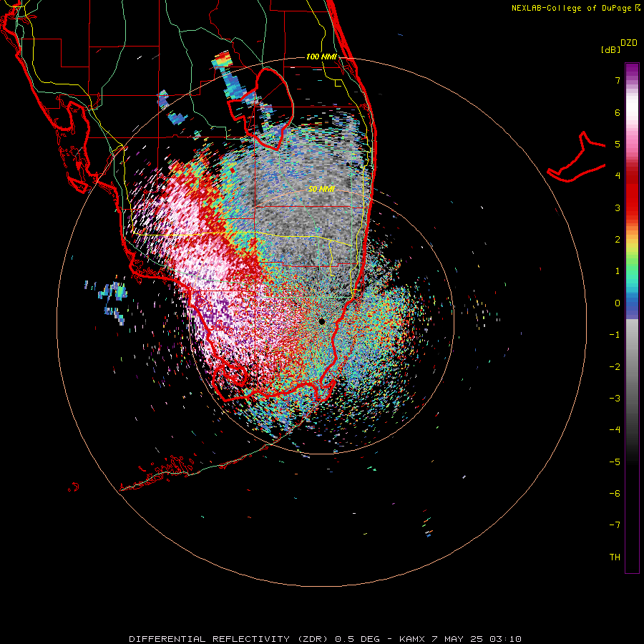Viewport: 644px width, 644px height.
Task: Select the -2 value on color scale
Action: pyautogui.click(x=615, y=367)
